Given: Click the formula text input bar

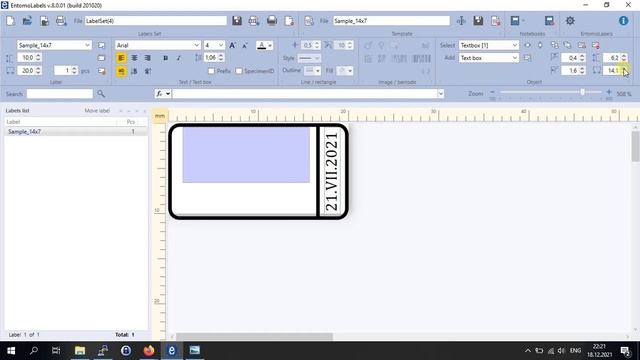Looking at the screenshot, I should tap(305, 94).
